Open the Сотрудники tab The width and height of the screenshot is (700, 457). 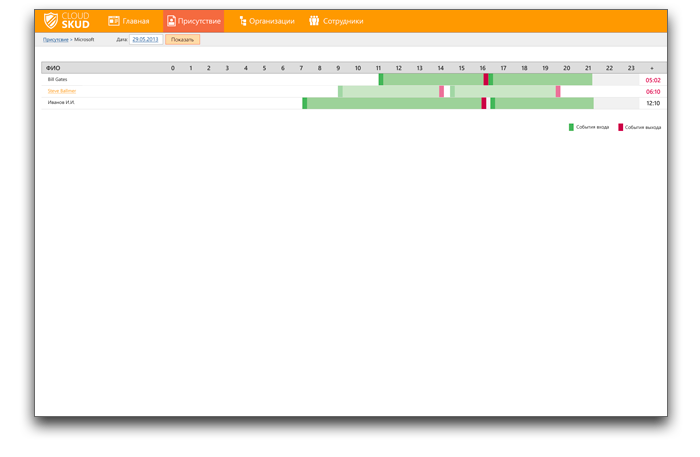(336, 20)
